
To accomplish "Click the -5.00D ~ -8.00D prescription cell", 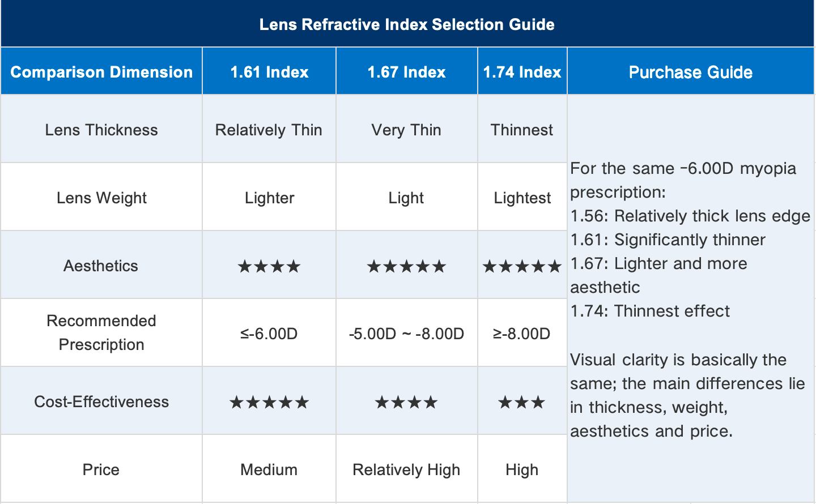I will click(x=406, y=334).
